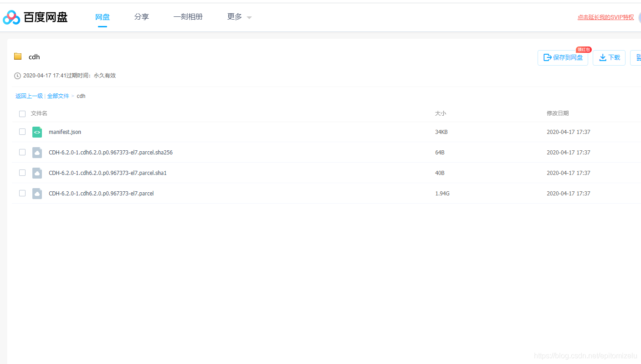This screenshot has height=364, width=641.
Task: Click the 1.94G parcel file icon
Action: pyautogui.click(x=37, y=194)
